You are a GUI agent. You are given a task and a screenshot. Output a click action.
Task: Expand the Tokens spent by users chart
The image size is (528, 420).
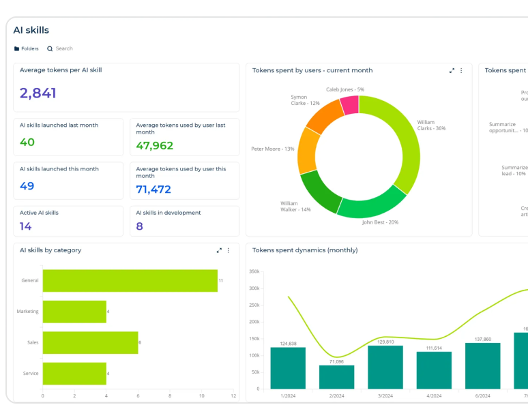click(x=452, y=70)
